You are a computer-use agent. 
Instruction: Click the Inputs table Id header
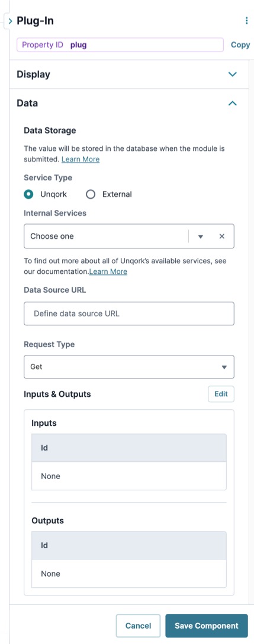pyautogui.click(x=129, y=448)
